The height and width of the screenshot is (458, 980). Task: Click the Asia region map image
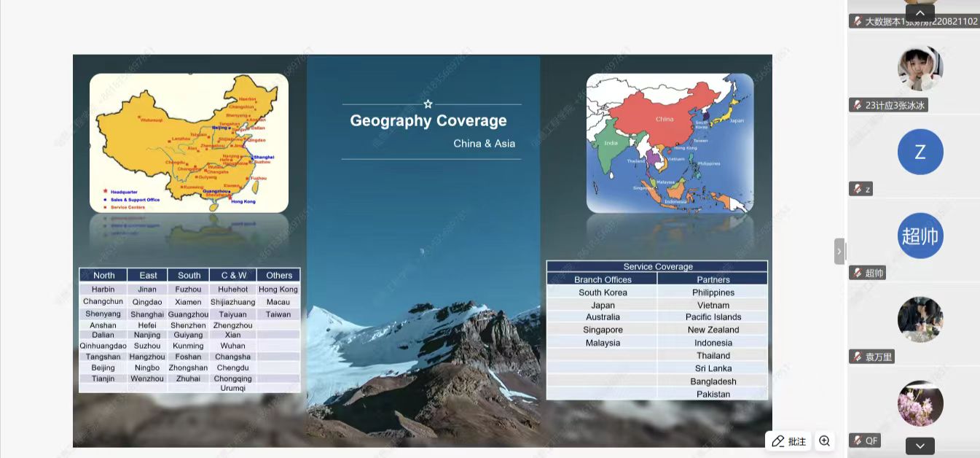[670, 143]
